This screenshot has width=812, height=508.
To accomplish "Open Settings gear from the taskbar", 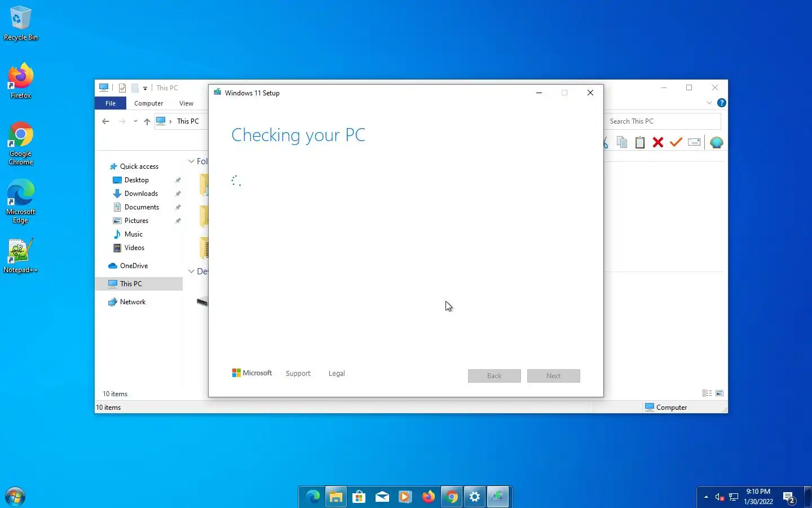I will pos(475,497).
